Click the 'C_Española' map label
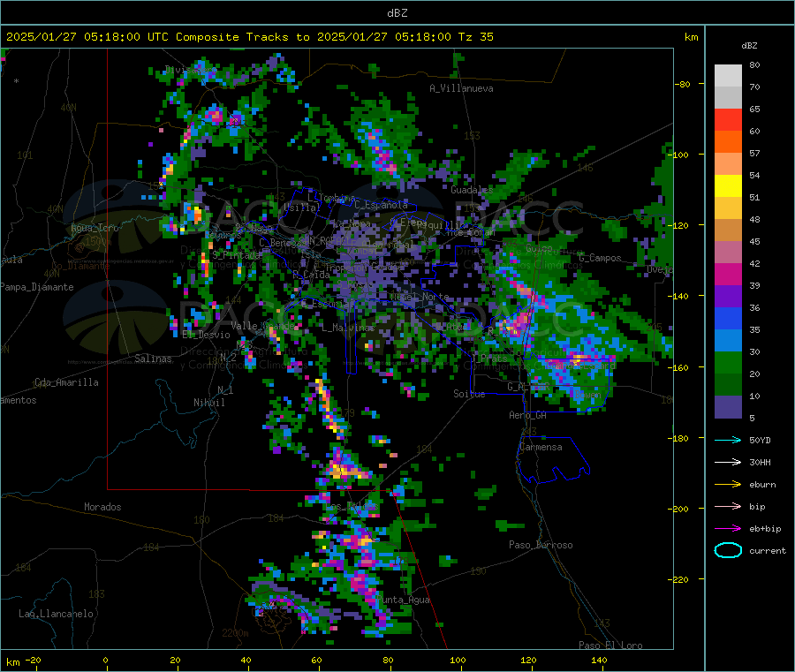The width and height of the screenshot is (795, 672). [x=381, y=205]
